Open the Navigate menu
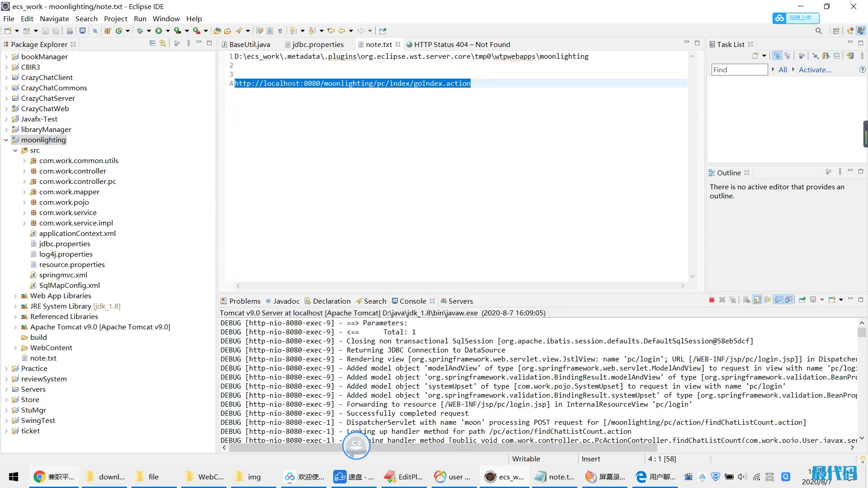868x488 pixels. point(54,19)
